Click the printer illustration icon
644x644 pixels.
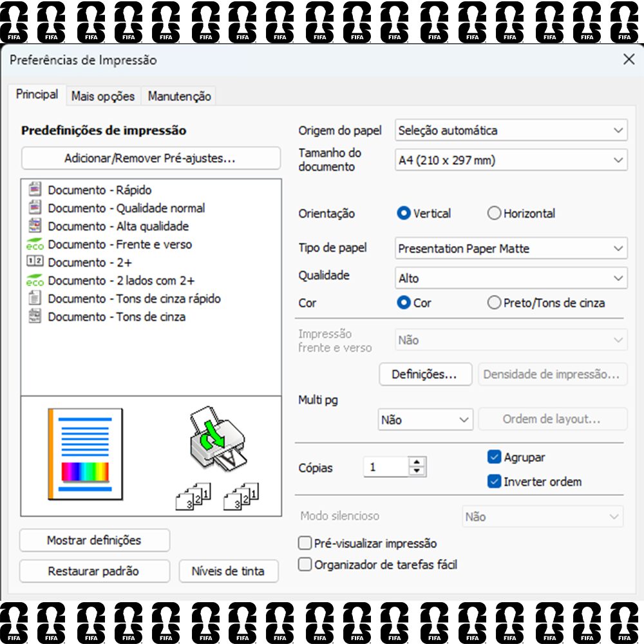218,439
